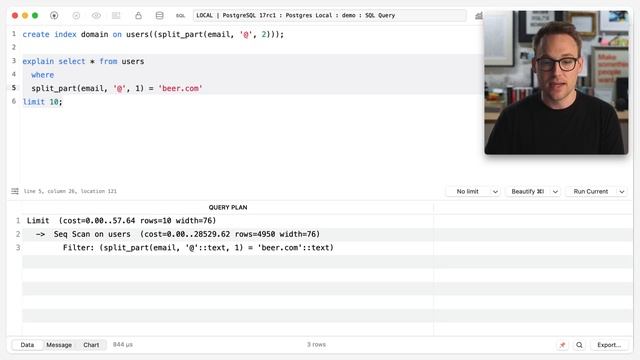Click the webcam video overlay
Screen dimensions: 640x360
[x=556, y=82]
